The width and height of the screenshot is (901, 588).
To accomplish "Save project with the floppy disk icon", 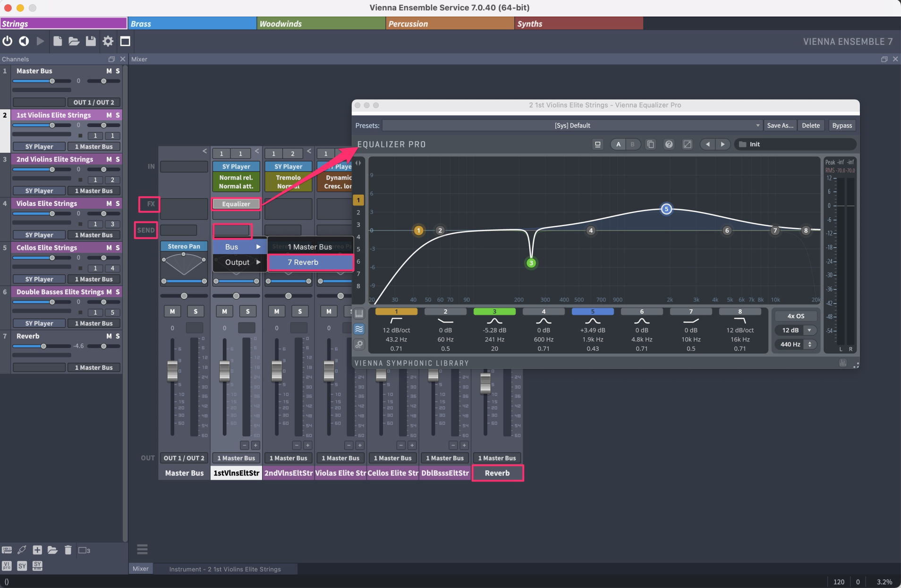I will (91, 42).
